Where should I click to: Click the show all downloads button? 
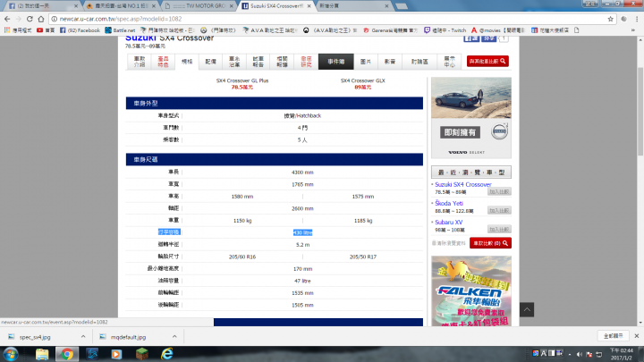614,336
